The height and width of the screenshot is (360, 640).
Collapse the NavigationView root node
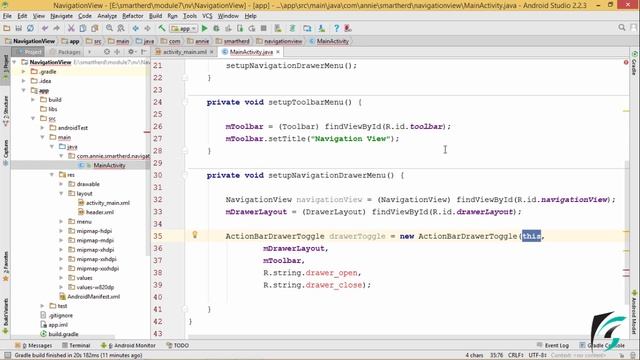pos(15,62)
